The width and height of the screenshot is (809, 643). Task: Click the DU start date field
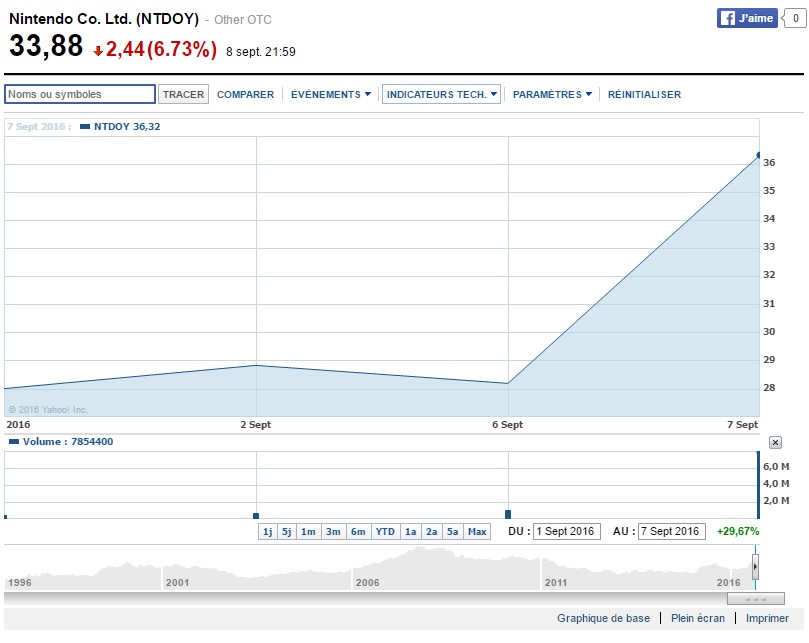tap(567, 532)
